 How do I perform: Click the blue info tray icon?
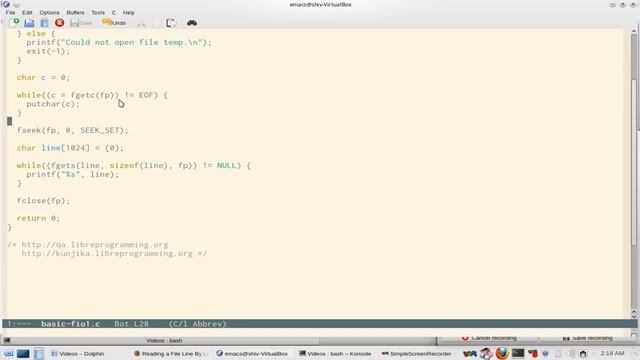pyautogui.click(x=545, y=353)
